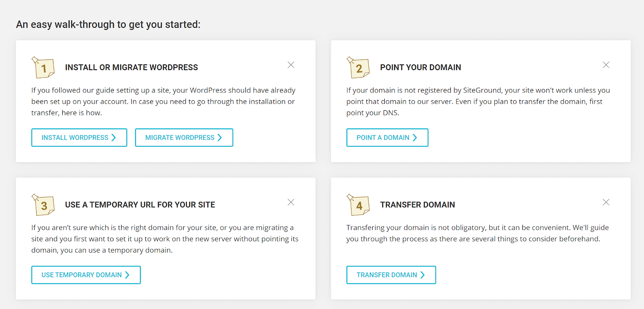Viewport: 644px width, 309px height.
Task: Close the Temporary URL card
Action: pos(291,202)
